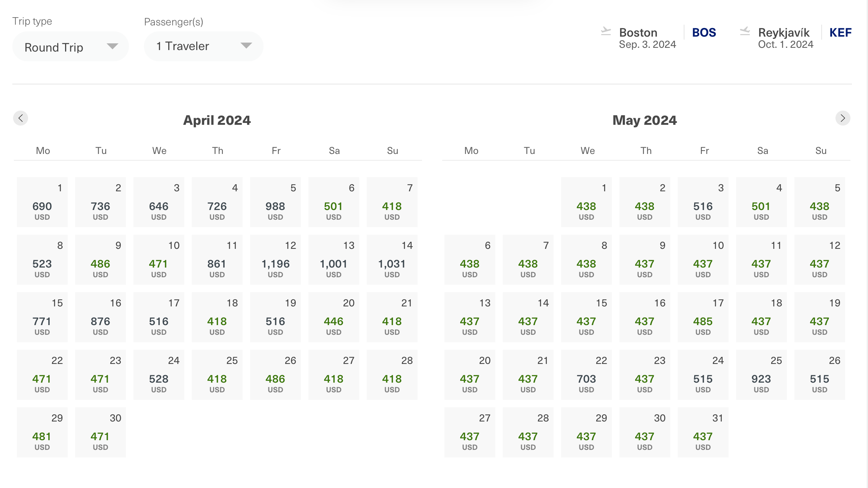The image size is (868, 488).
Task: Choose May 22 fare of 703 USD
Action: [x=586, y=375]
